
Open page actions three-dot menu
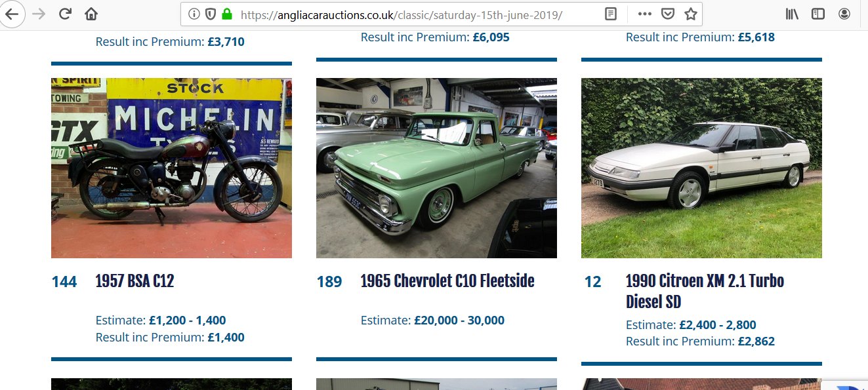(645, 14)
